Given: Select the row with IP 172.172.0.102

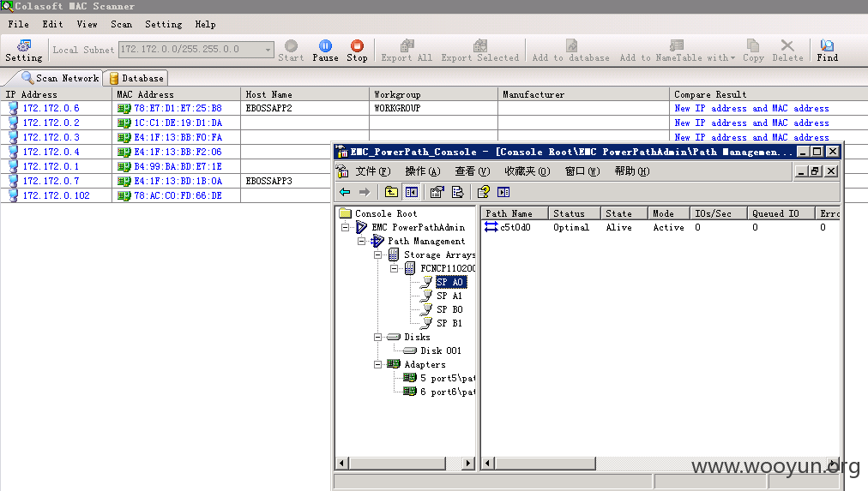Looking at the screenshot, I should pos(56,195).
